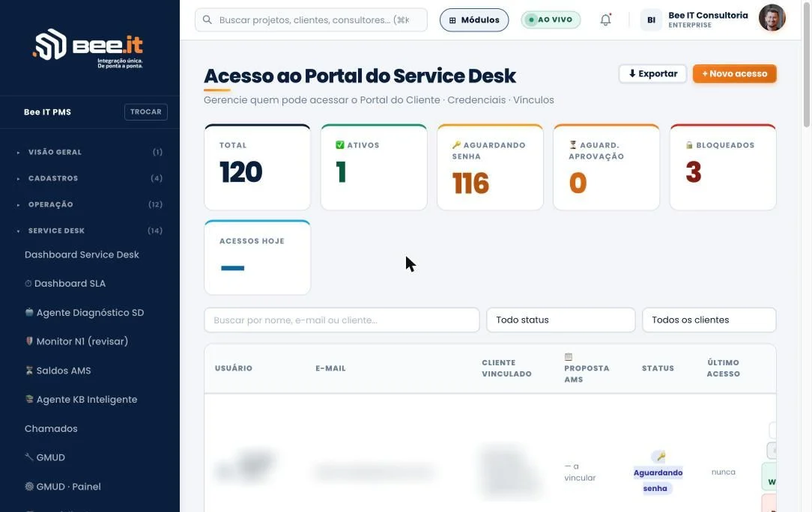Click the Bee IT PMS workspace label

point(47,112)
